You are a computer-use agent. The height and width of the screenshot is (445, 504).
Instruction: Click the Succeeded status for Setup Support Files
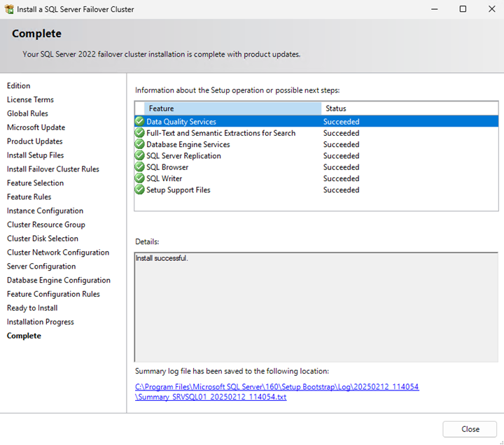341,190
